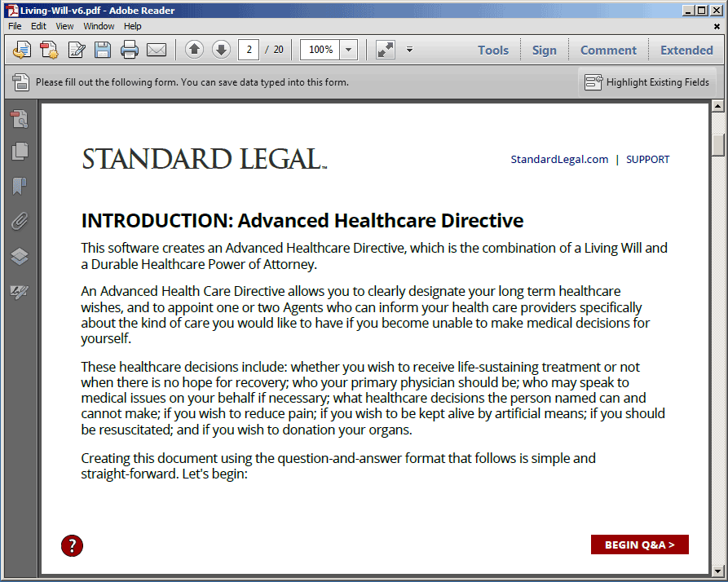Click the vertical scrollbar thumb

pos(717,145)
